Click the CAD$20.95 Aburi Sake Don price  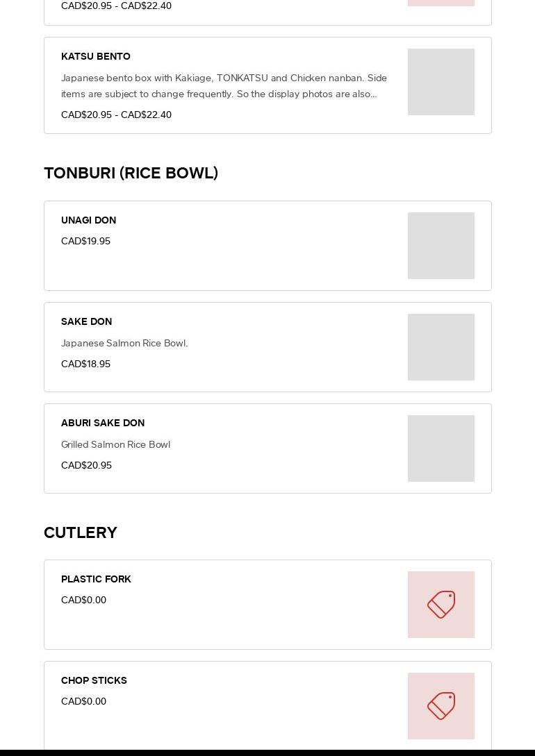(x=86, y=465)
